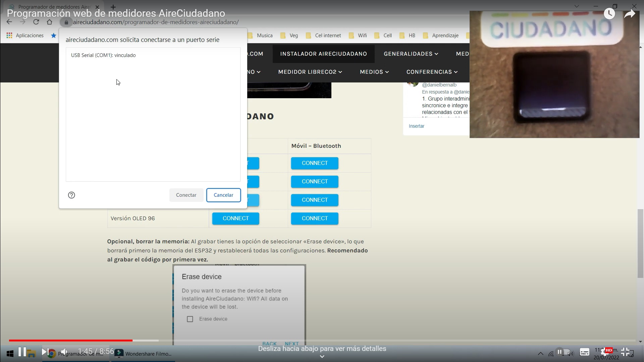Click the page vertical scrollbar thumb
Viewport: 644px width, 362px height.
tap(640, 243)
